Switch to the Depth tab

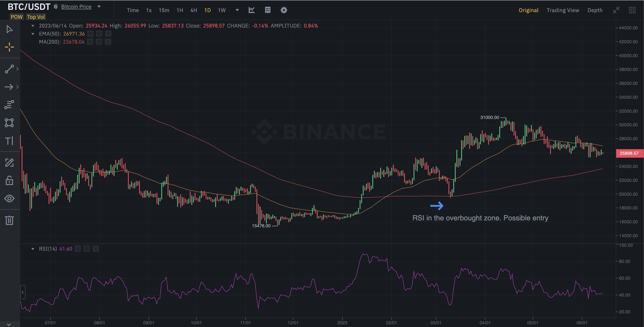point(595,10)
